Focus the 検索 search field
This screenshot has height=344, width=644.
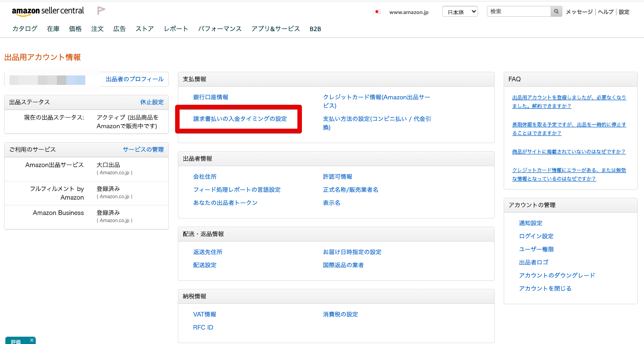519,11
